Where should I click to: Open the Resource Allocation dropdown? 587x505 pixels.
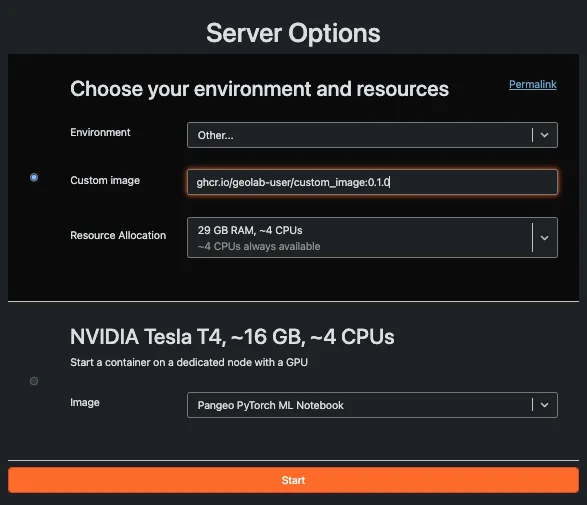[372, 238]
